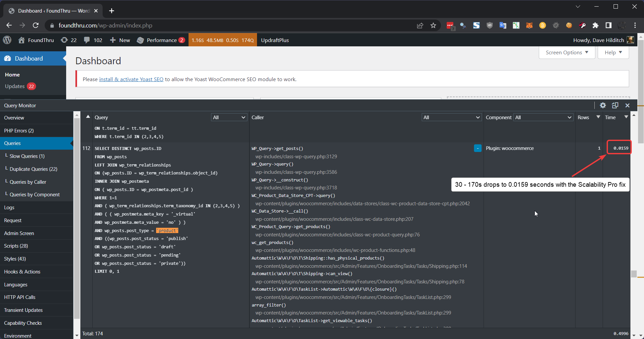The image size is (644, 339).
Task: Click the cookie extension icon
Action: 569,25
